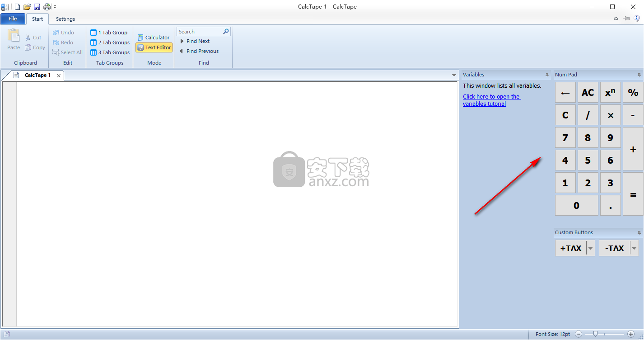Set layout to 1 Tab Group
The width and height of the screenshot is (644, 340).
[x=109, y=33]
